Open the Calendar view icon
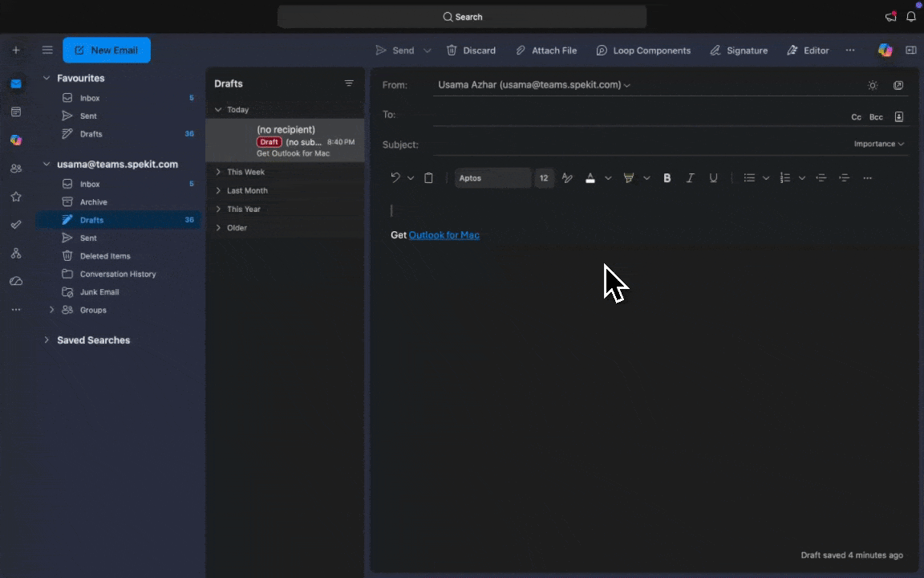The image size is (924, 578). [x=16, y=112]
